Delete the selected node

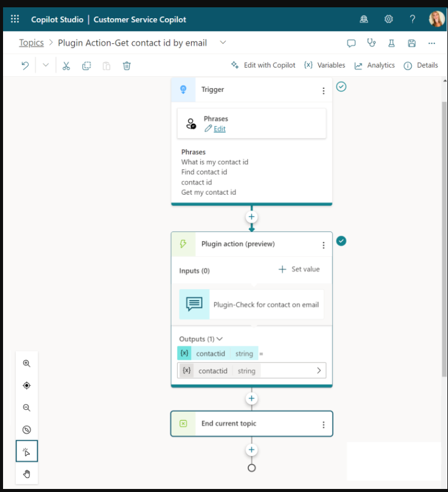click(x=127, y=66)
